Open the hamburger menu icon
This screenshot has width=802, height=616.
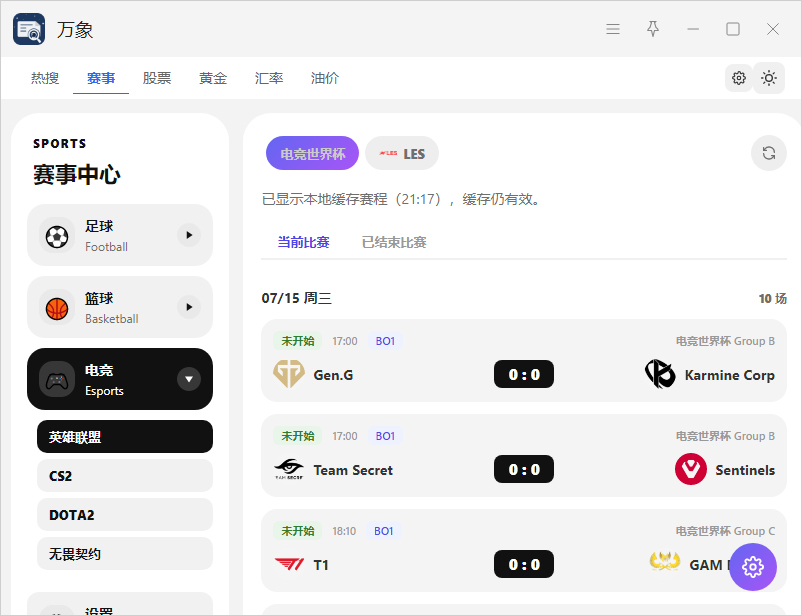click(613, 29)
